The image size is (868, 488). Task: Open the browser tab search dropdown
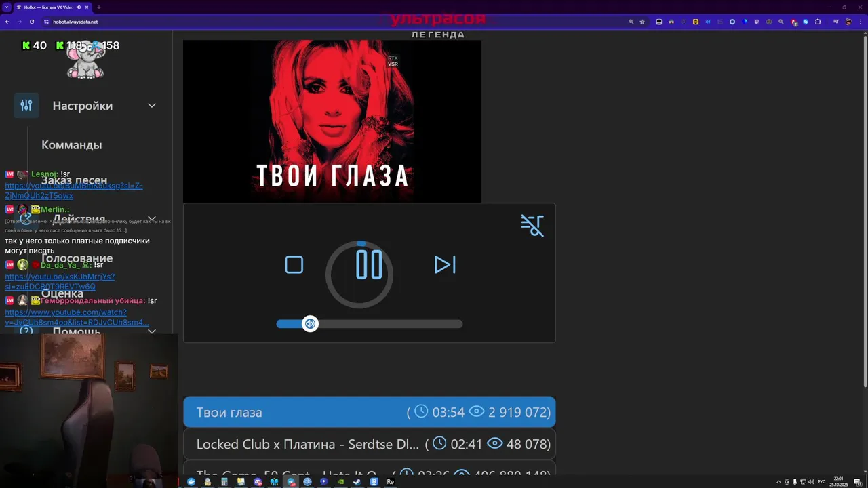pyautogui.click(x=6, y=7)
